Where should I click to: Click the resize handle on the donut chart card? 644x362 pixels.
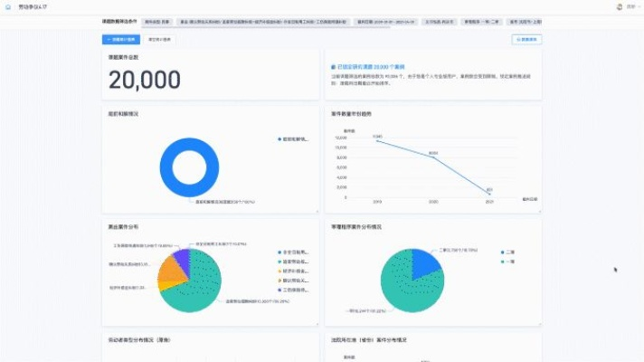pyautogui.click(x=317, y=212)
